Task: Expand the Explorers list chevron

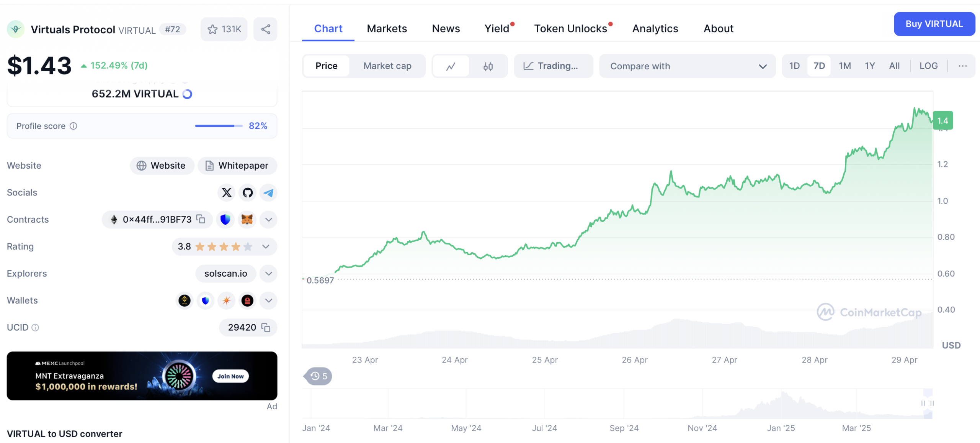Action: pyautogui.click(x=269, y=274)
